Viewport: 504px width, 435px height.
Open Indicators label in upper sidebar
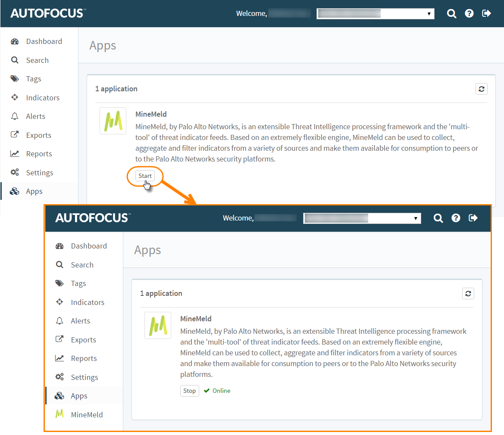43,98
